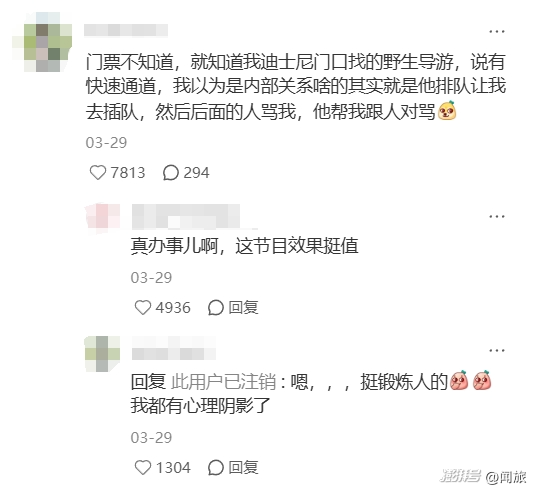The width and height of the screenshot is (536, 494).
Task: Click reply bubble beside 4936 likes
Action: (216, 307)
